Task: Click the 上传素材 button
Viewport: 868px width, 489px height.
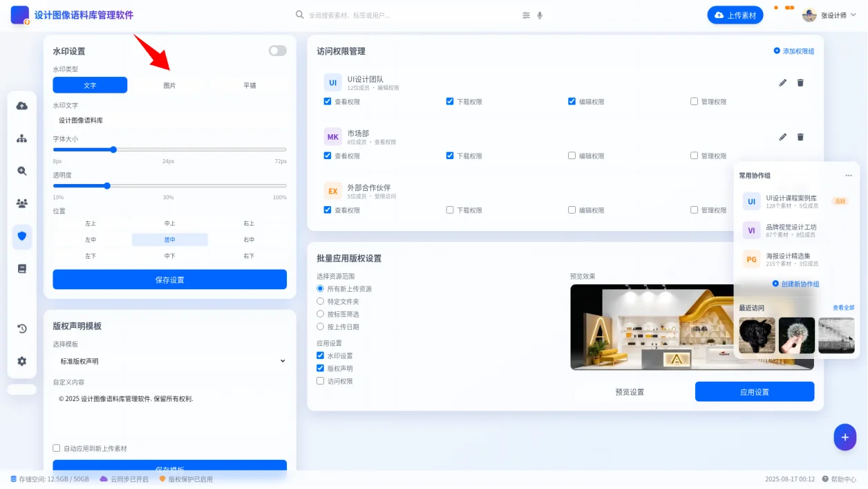Action: point(735,15)
